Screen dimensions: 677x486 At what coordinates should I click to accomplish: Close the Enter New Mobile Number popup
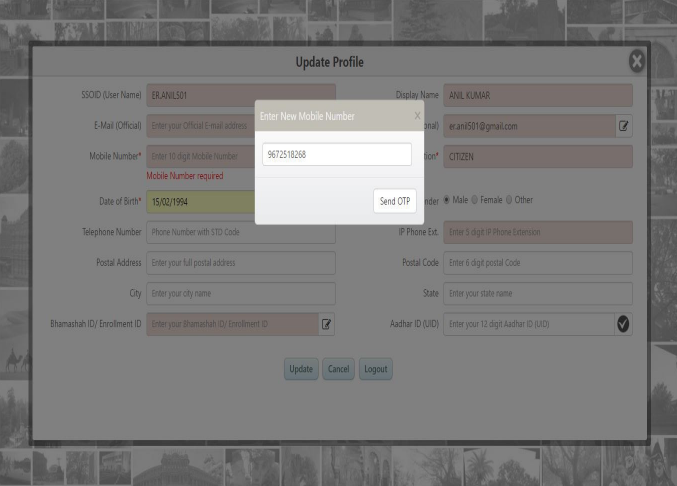point(417,116)
